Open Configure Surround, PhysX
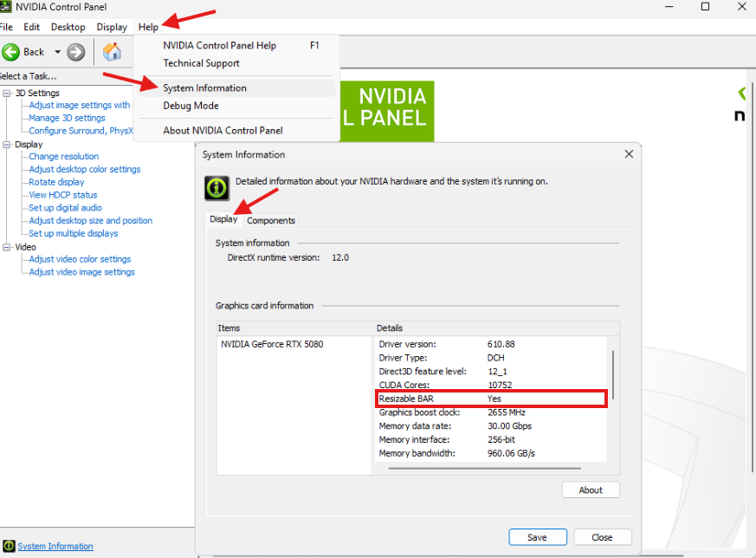Image resolution: width=756 pixels, height=558 pixels. coord(81,131)
